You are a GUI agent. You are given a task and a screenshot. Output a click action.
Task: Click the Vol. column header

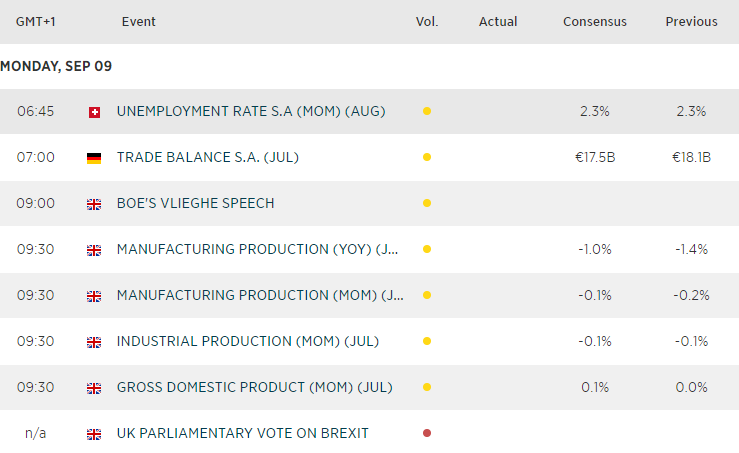click(x=427, y=22)
